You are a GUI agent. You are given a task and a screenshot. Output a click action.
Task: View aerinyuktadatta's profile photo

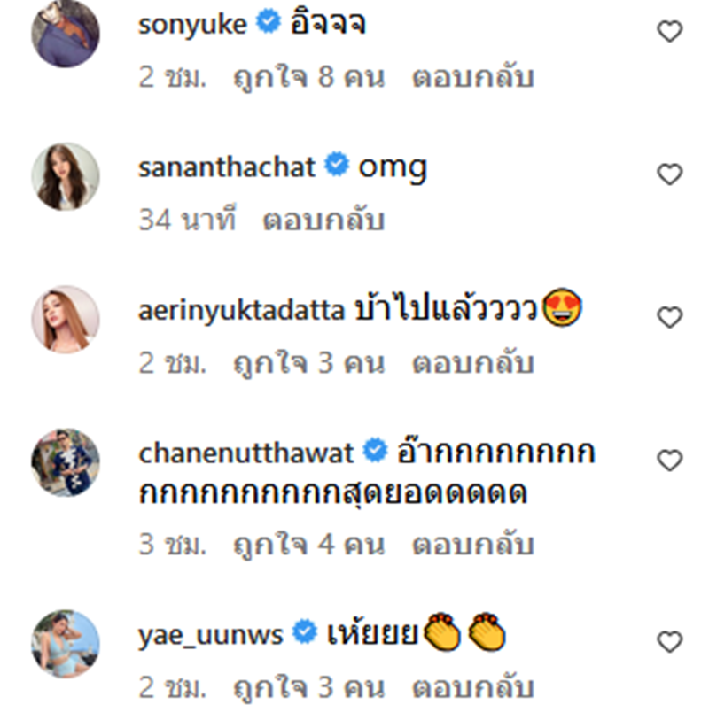66,319
